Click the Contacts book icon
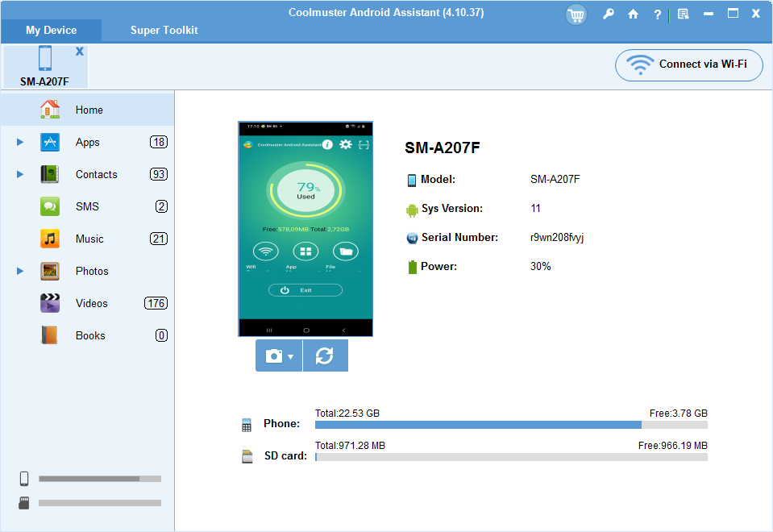Screen dimensions: 773x532 pos(50,174)
